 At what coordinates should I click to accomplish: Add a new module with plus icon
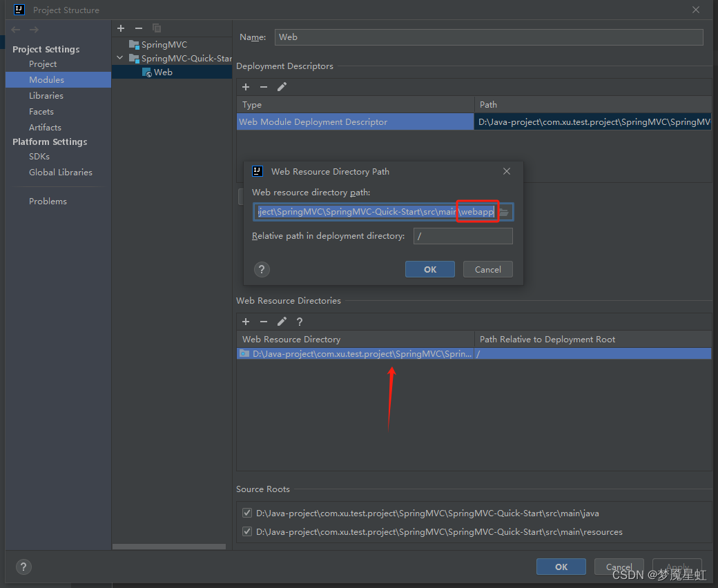pyautogui.click(x=121, y=28)
